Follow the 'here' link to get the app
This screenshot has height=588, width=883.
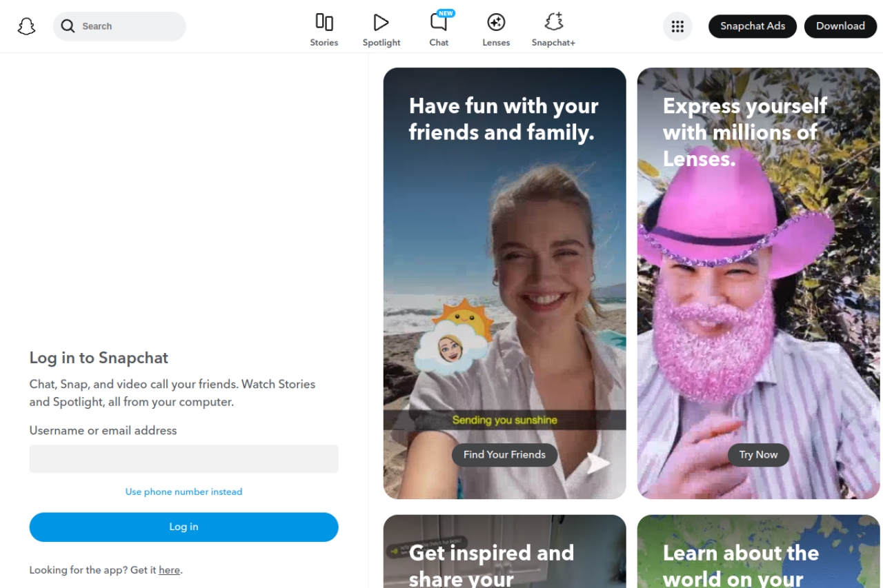point(169,570)
